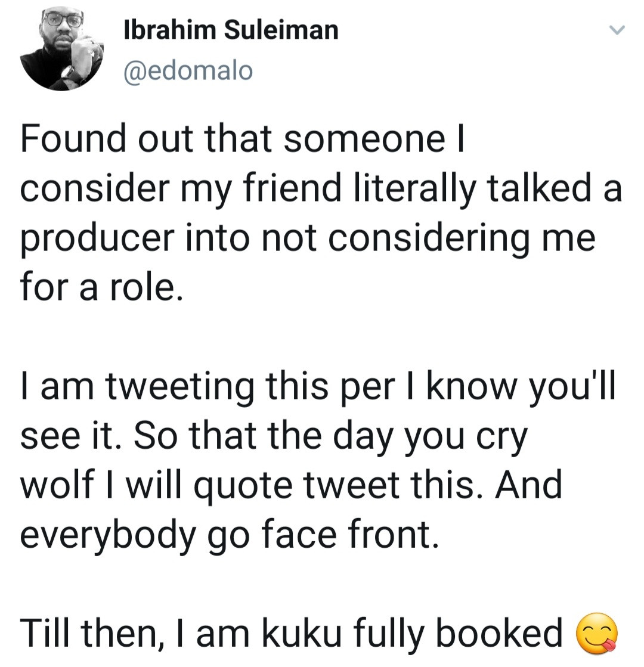644x667 pixels.
Task: Open the Ibrahim Suleiman display name
Action: pos(231,29)
